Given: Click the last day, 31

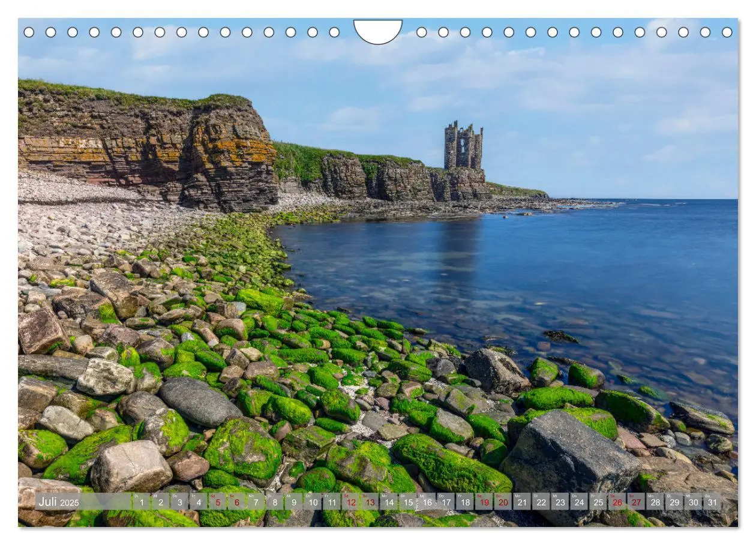Looking at the screenshot, I should click(712, 502).
